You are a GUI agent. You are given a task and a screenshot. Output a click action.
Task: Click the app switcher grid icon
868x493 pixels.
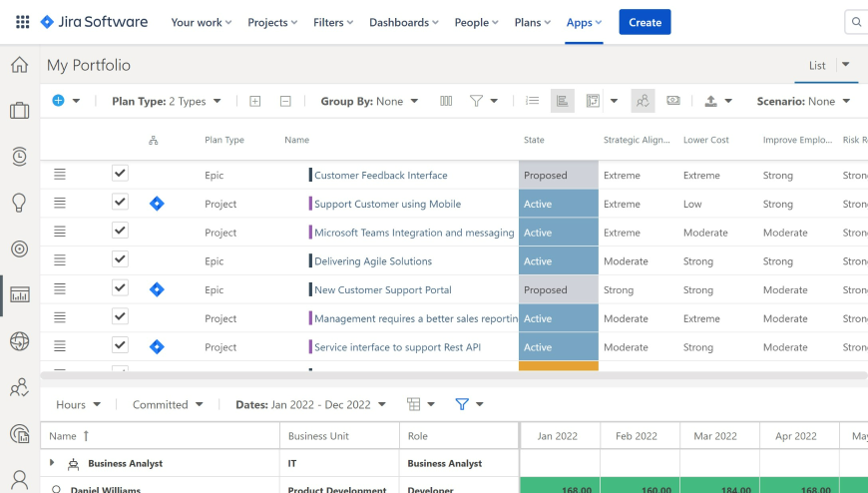(x=22, y=22)
